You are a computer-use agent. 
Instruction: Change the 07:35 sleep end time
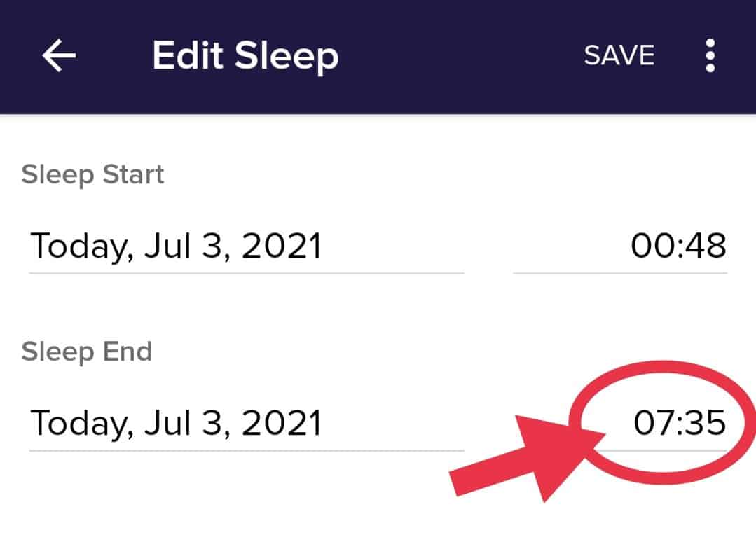[x=679, y=423]
